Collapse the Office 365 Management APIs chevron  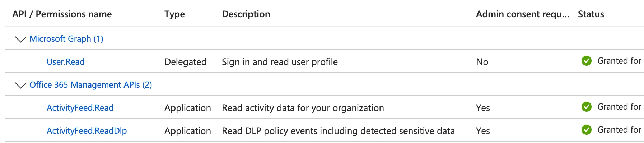21,85
